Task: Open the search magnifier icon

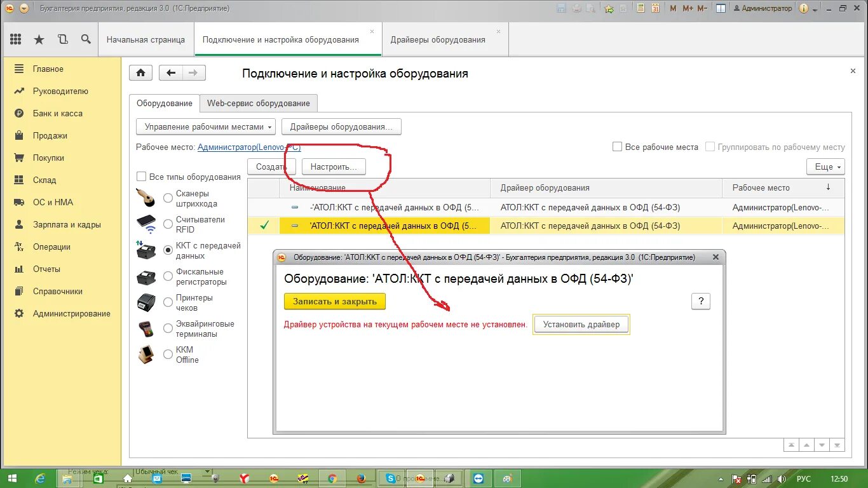Action: click(86, 39)
